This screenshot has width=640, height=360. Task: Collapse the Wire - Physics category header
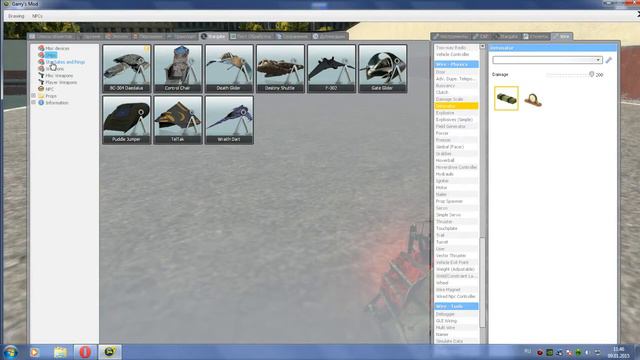[x=456, y=64]
